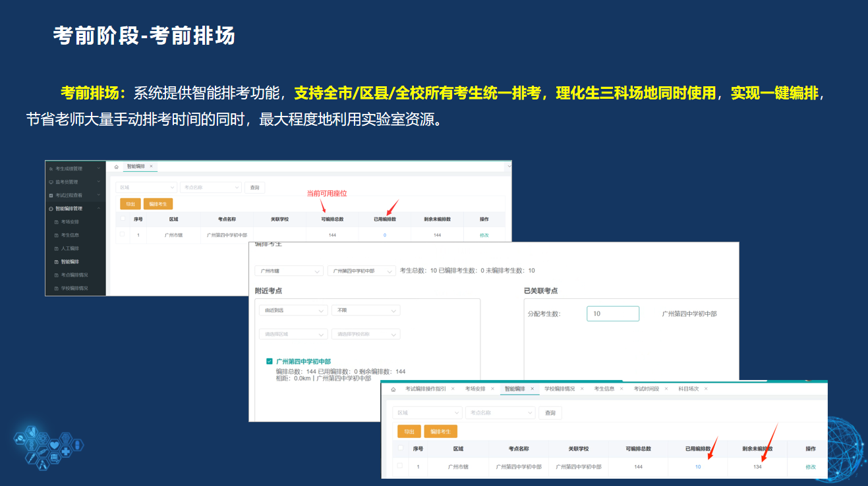
Task: Click the 考试过程查看 sidebar icon
Action: [51, 196]
